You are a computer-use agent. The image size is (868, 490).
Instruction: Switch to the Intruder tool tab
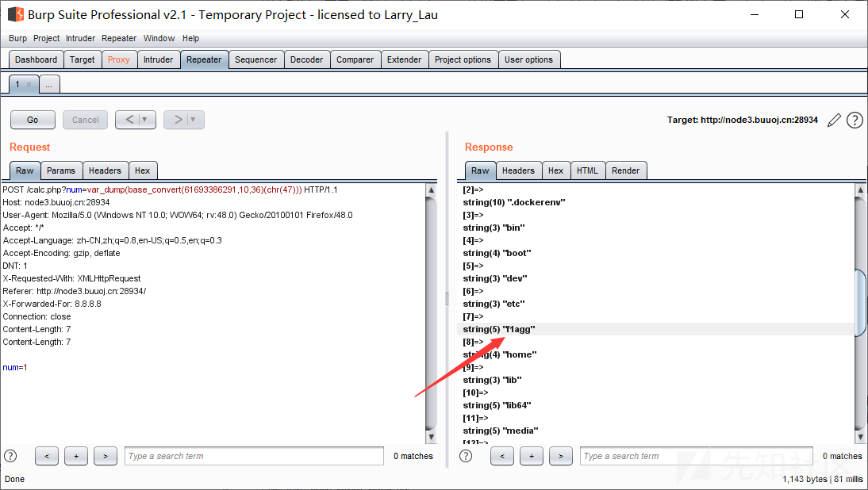[159, 59]
